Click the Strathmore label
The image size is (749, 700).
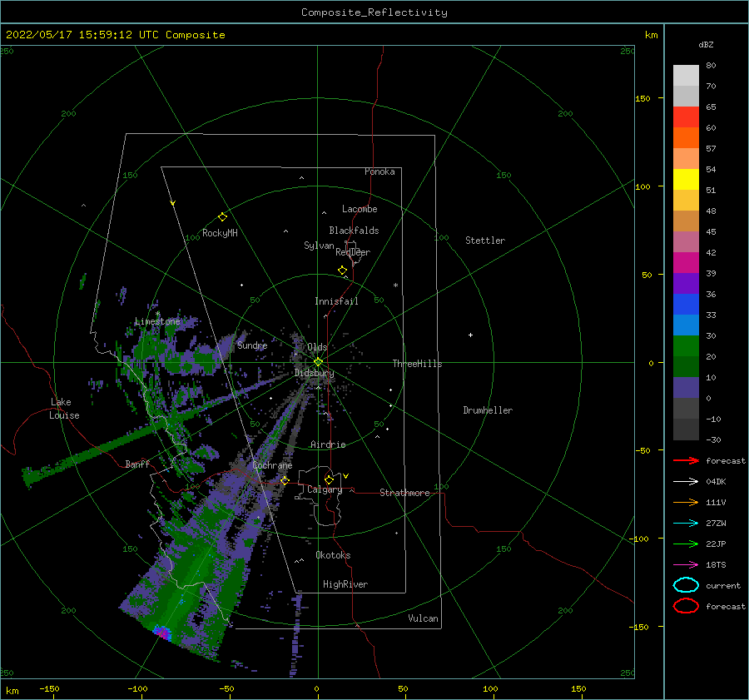coord(405,493)
